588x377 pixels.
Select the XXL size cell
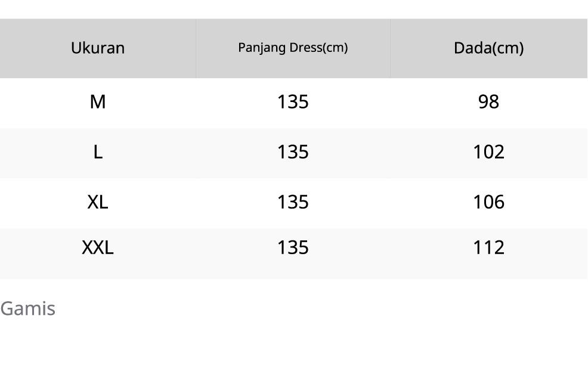tap(98, 247)
